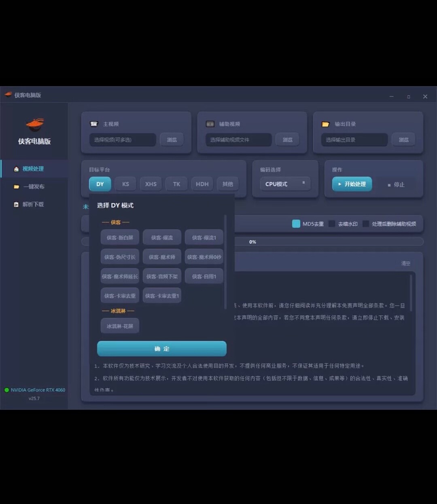437x504 pixels.
Task: Open the 一键发布 sidebar page
Action: coord(34,186)
